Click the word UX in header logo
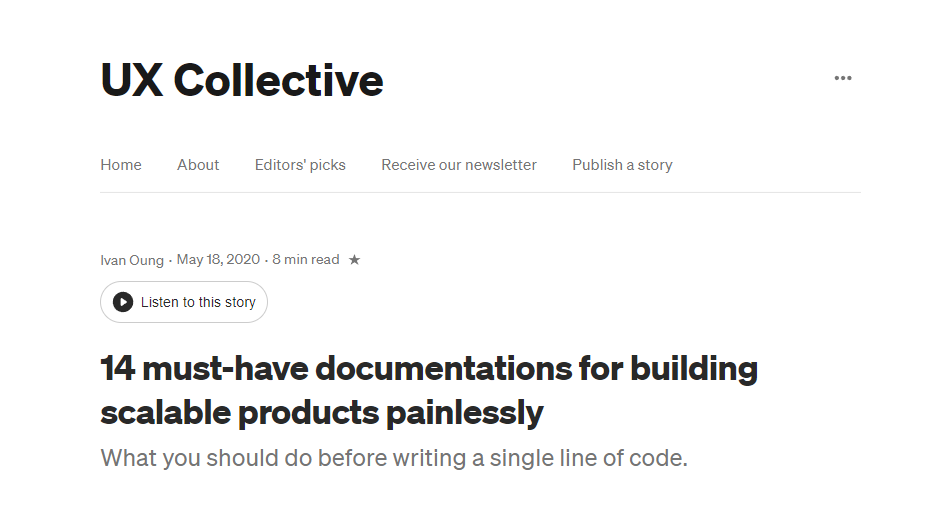This screenshot has height=524, width=929. (132, 80)
